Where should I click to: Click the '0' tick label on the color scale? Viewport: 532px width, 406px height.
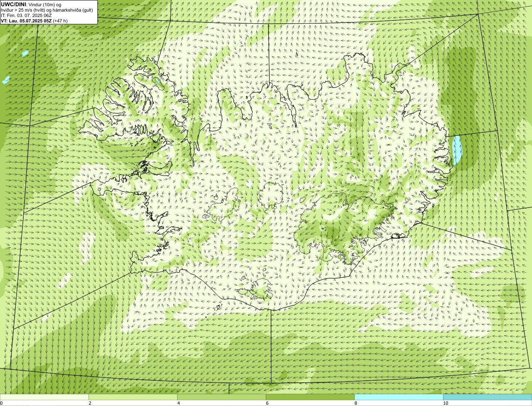pyautogui.click(x=1, y=403)
